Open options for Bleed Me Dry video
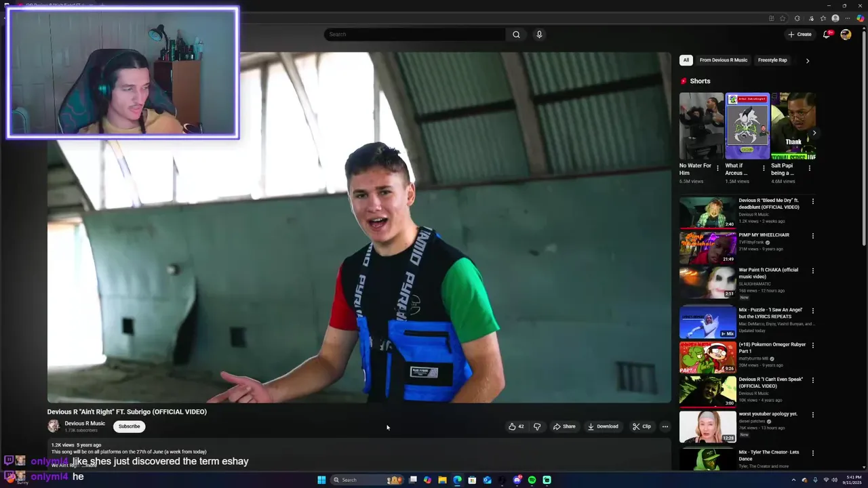Screen dimensions: 868x488 coord(813,201)
